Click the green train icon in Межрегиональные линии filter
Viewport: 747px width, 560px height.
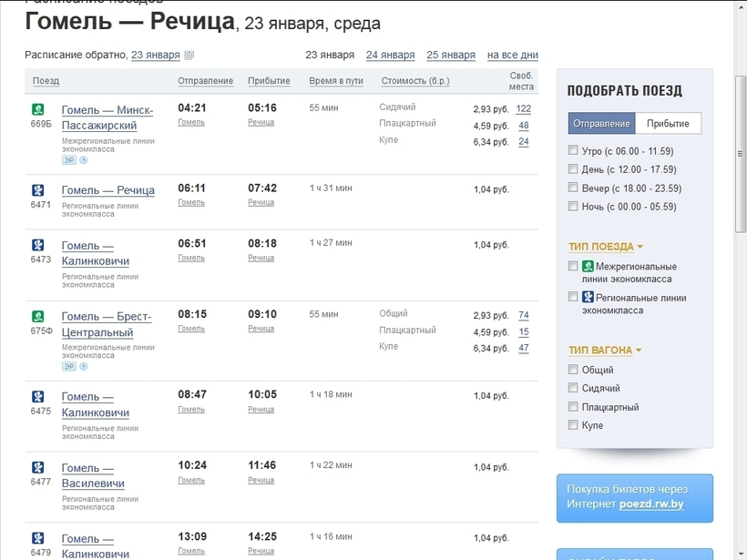click(x=588, y=266)
